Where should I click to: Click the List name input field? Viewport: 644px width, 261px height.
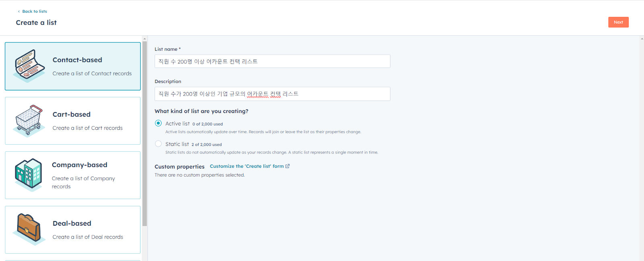(x=272, y=61)
